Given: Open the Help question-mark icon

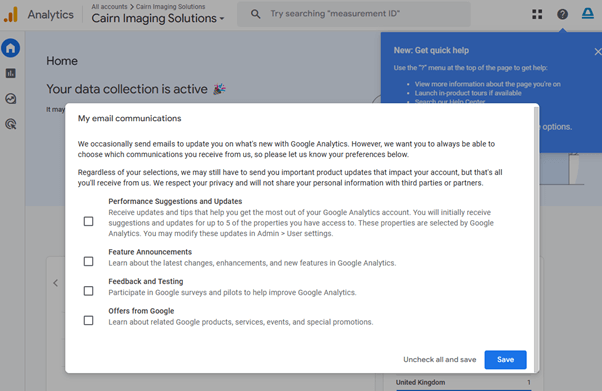Looking at the screenshot, I should click(562, 14).
